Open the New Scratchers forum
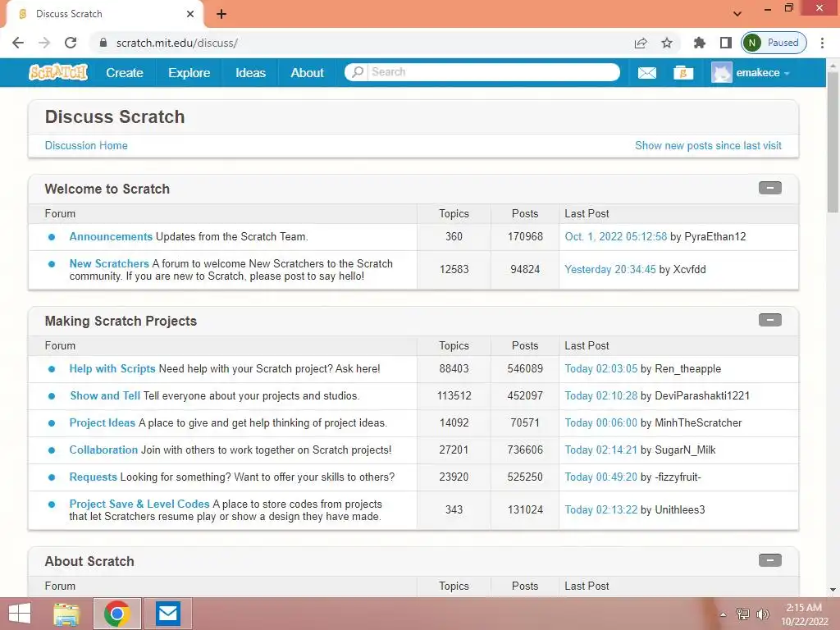840x630 pixels. (109, 263)
